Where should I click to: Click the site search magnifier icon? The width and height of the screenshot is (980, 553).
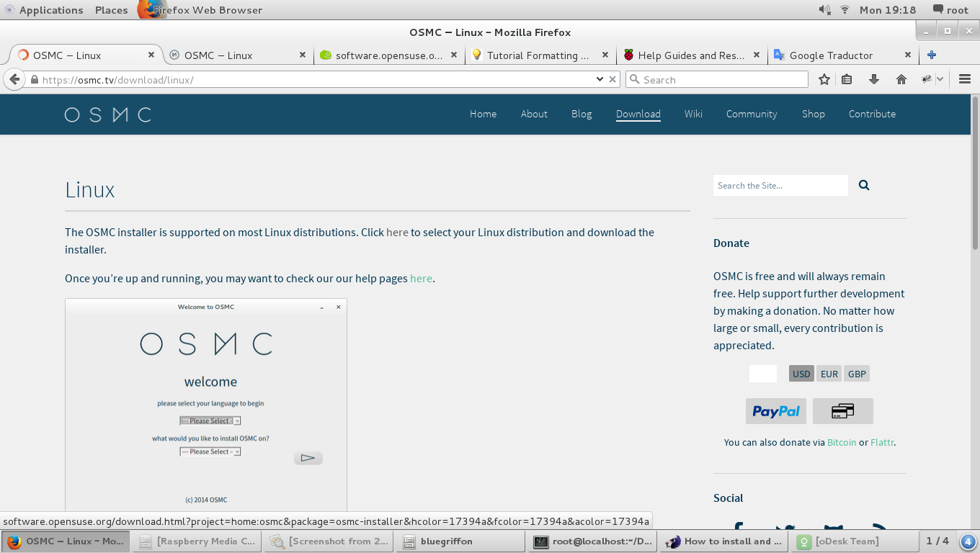pos(864,185)
